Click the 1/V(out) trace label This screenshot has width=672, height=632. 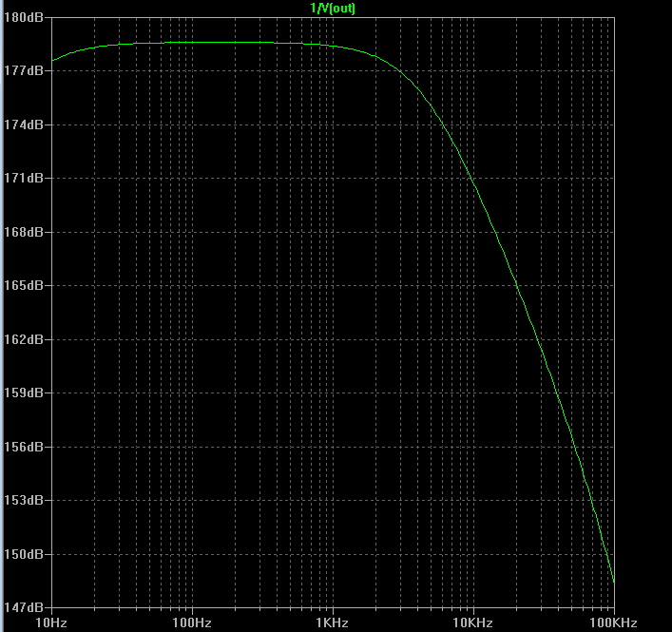pos(333,8)
